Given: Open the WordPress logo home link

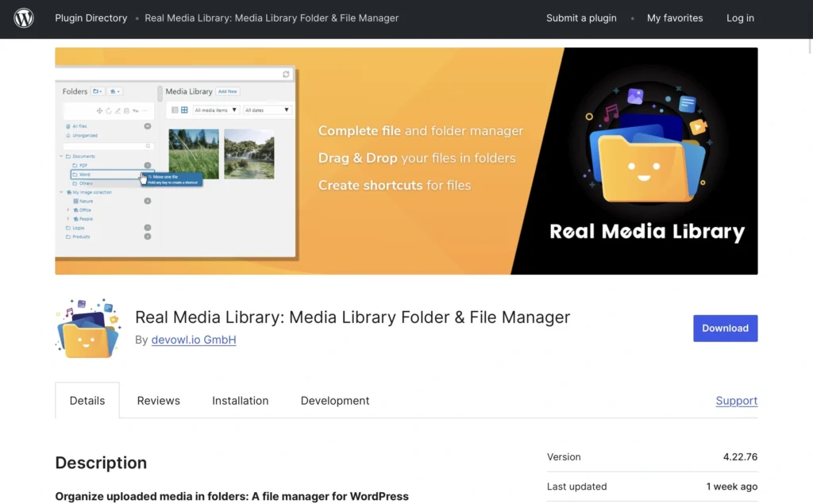Looking at the screenshot, I should tap(23, 18).
